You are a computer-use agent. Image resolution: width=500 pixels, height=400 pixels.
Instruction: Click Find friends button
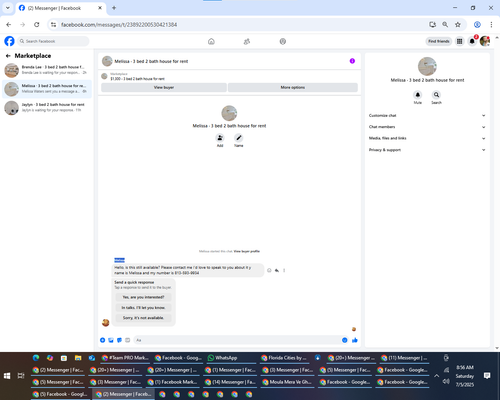(x=439, y=41)
